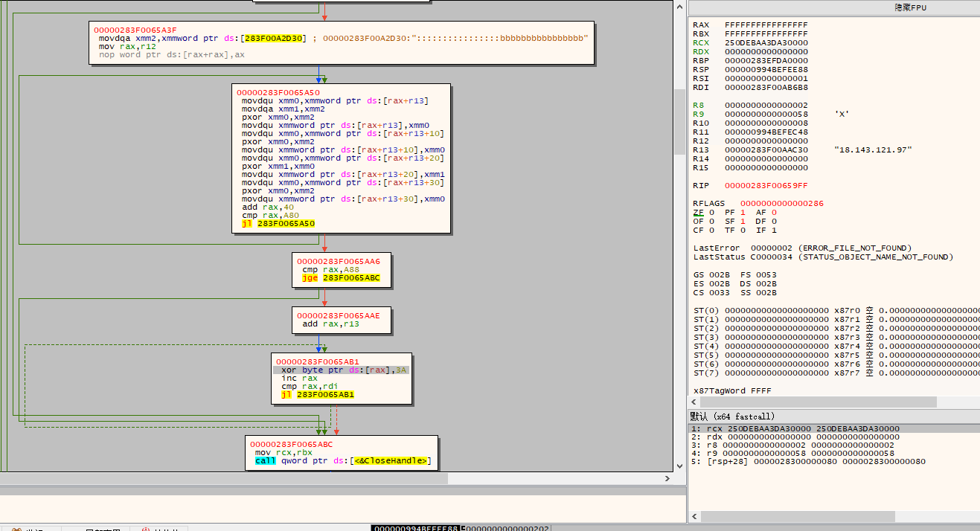Click the "18.143.121.97" string beside R13

pyautogui.click(x=873, y=149)
